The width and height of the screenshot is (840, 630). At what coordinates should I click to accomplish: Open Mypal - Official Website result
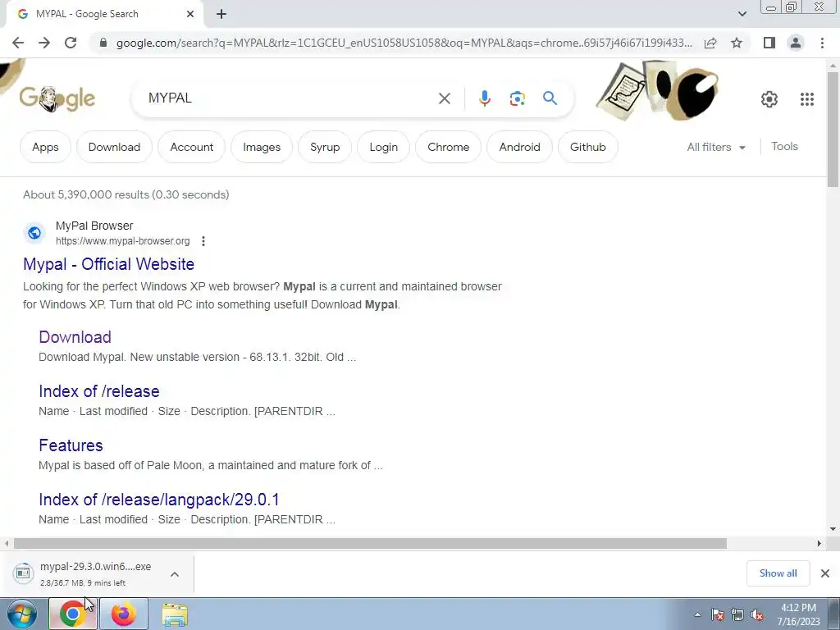coord(109,264)
